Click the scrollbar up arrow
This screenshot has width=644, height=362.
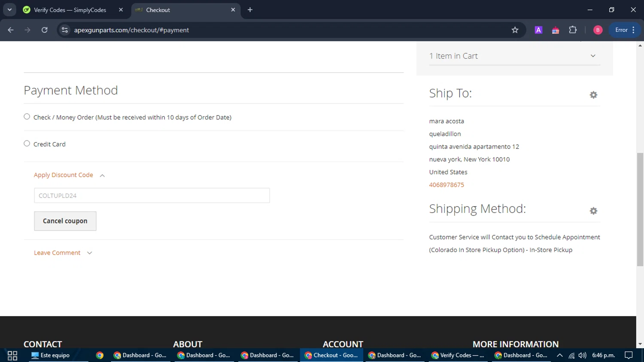(x=640, y=45)
